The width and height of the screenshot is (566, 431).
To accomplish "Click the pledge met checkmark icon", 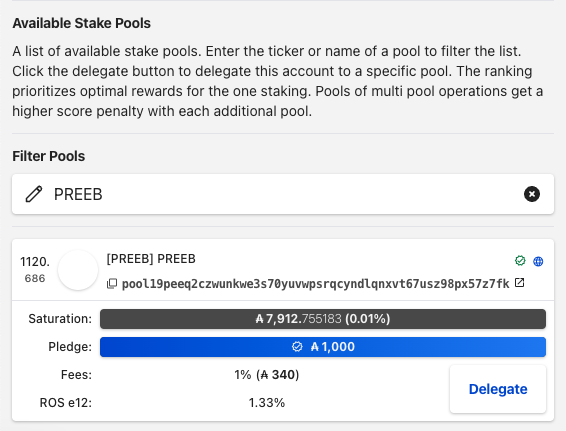I will (x=297, y=347).
